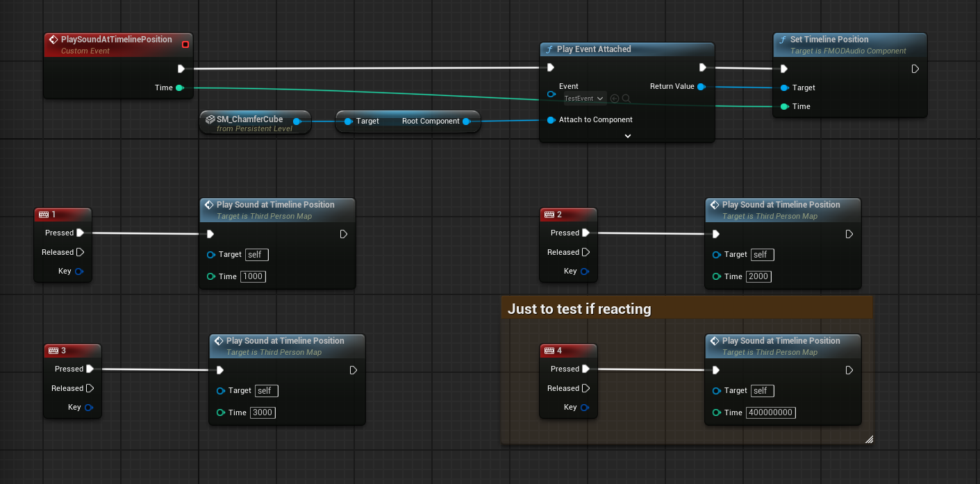
Task: Click the Root Component output pin
Action: coord(466,122)
